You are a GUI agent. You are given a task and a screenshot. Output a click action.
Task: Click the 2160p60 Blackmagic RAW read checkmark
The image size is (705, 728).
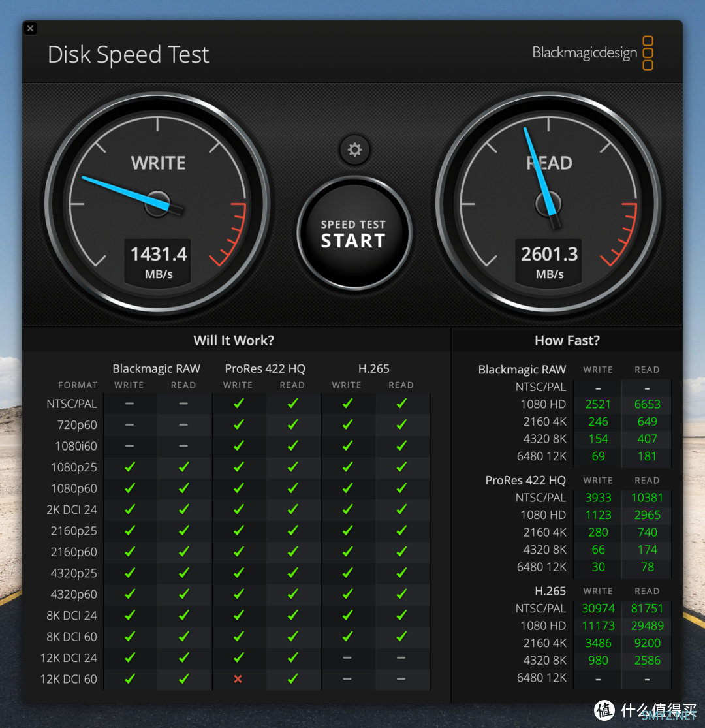[x=184, y=552]
